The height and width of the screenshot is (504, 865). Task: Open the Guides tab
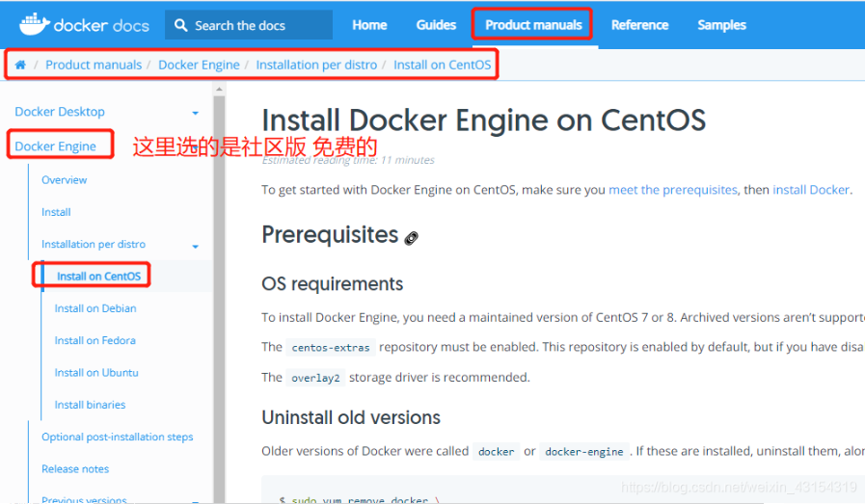436,25
